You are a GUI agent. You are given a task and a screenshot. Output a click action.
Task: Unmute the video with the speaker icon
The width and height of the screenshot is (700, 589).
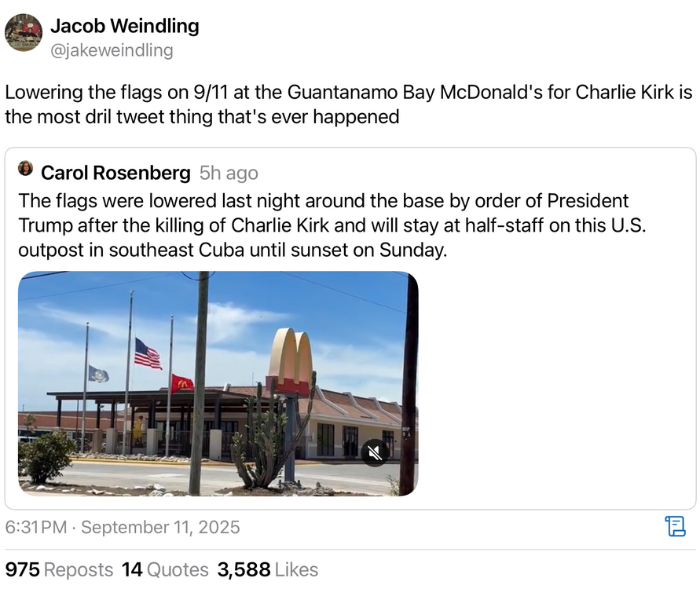(375, 452)
